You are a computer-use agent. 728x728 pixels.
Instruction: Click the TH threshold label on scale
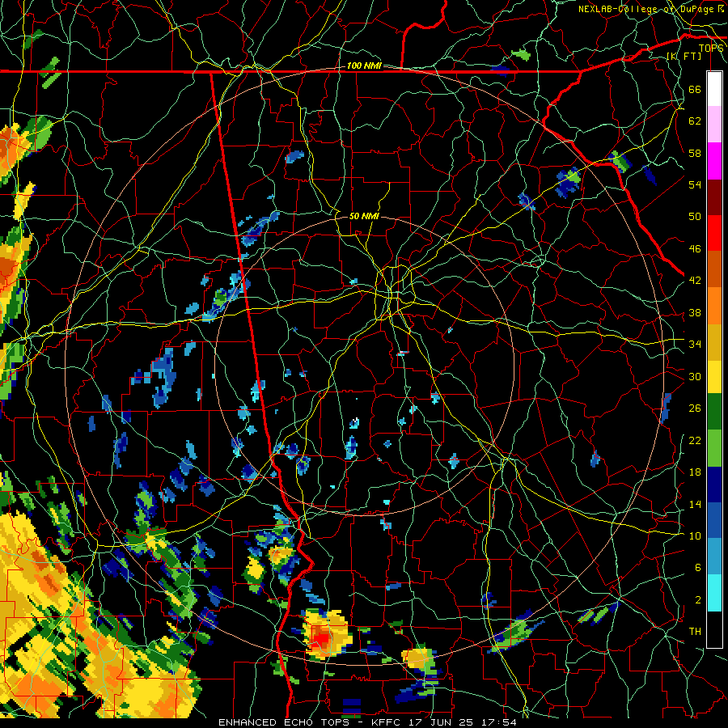pyautogui.click(x=695, y=631)
